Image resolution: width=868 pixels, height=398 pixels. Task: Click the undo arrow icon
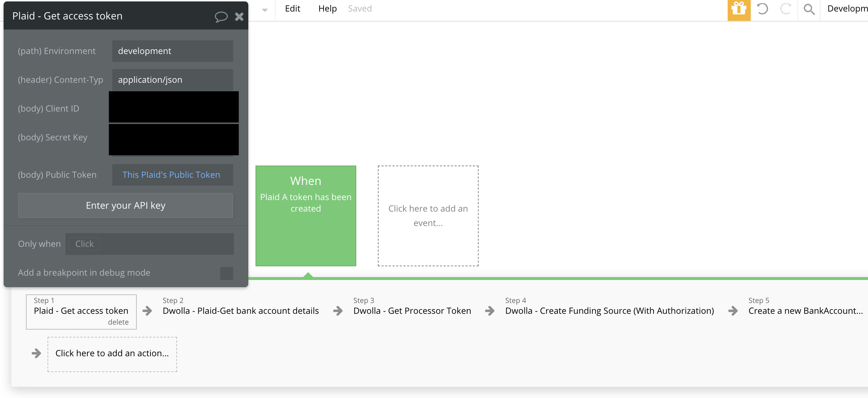[x=762, y=9]
